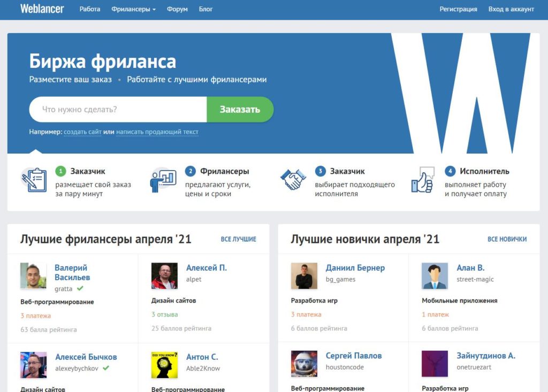The height and width of the screenshot is (392, 548).
Task: Open Зайнутдинов А. profile link
Action: (x=486, y=355)
